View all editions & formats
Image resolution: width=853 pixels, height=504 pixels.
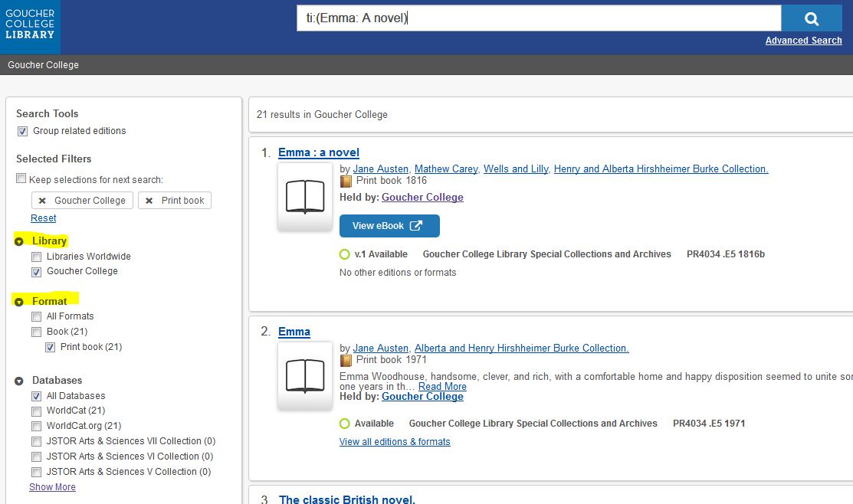click(395, 442)
